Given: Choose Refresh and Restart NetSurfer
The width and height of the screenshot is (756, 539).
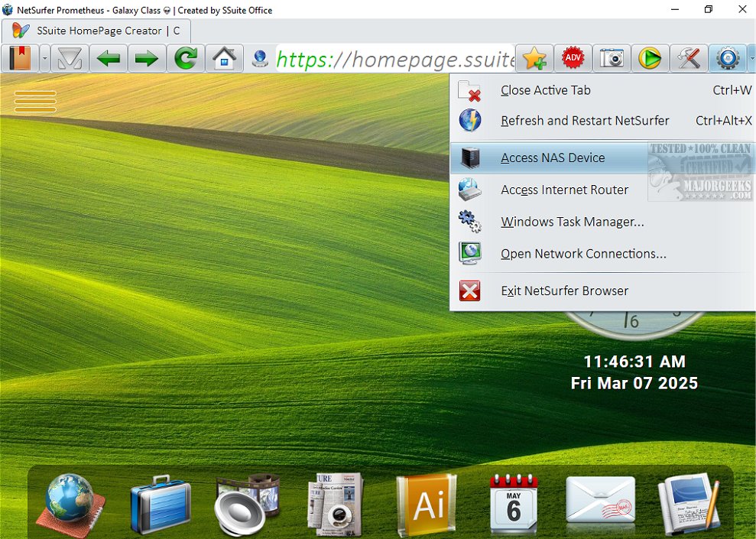Looking at the screenshot, I should 602,121.
